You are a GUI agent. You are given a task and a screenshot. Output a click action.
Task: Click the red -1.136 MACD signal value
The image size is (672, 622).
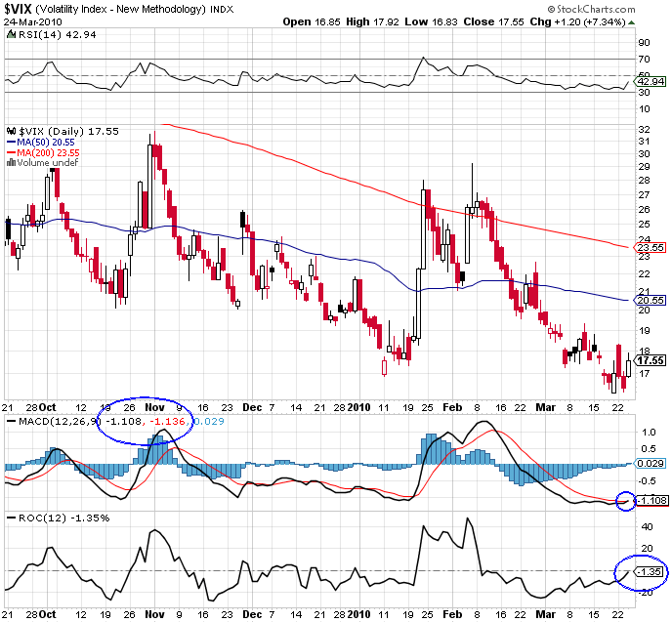point(167,422)
